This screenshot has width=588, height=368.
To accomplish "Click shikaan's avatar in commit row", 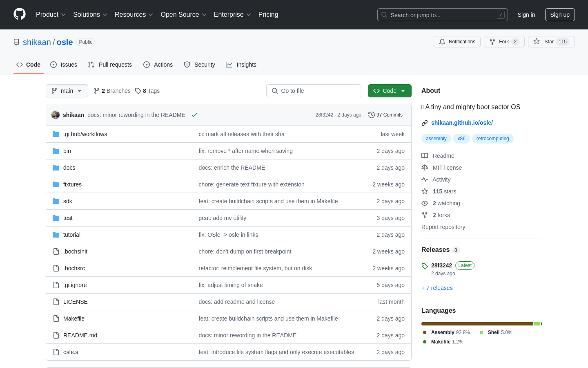I will (56, 115).
